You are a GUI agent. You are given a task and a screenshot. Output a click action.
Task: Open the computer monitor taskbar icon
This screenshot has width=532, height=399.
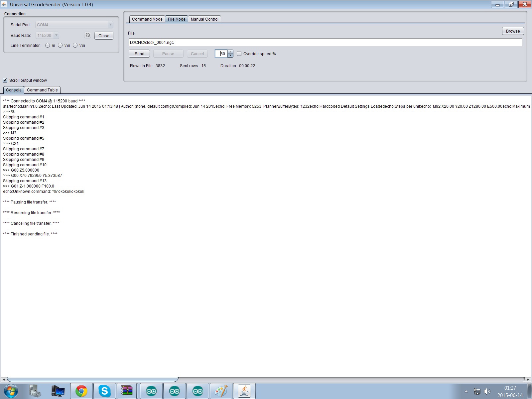pyautogui.click(x=58, y=391)
